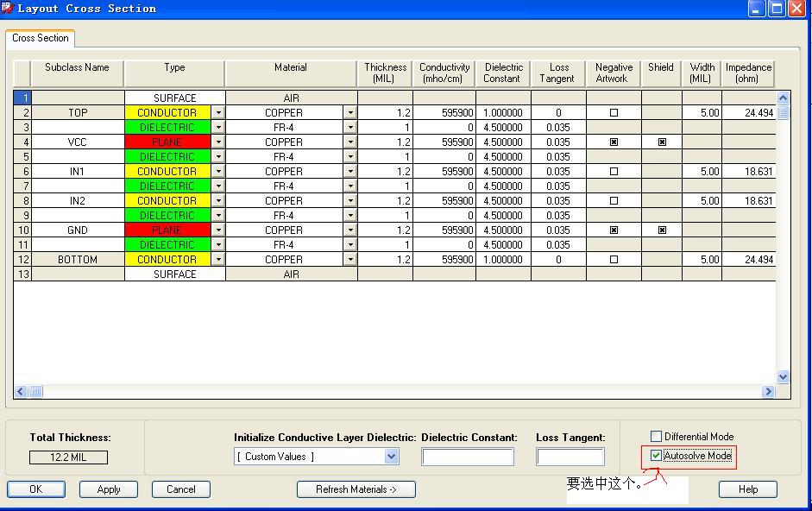The image size is (812, 511).
Task: Open the Custom Values dielectric dropdown
Action: pyautogui.click(x=391, y=457)
